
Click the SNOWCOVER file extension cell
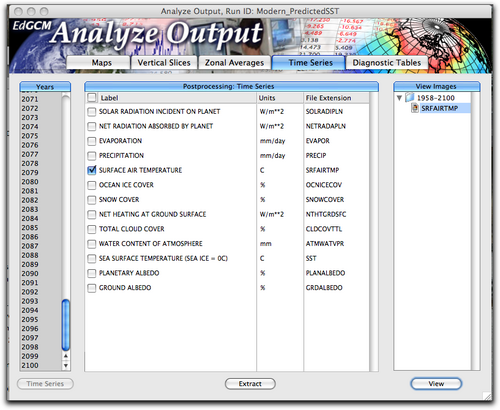pos(325,200)
